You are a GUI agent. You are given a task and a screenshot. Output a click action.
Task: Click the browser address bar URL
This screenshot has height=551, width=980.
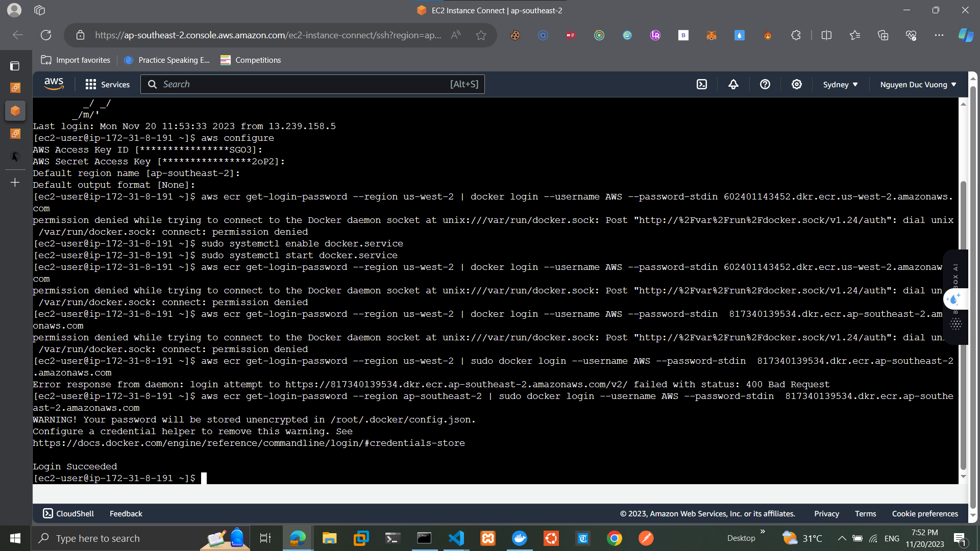click(x=268, y=35)
